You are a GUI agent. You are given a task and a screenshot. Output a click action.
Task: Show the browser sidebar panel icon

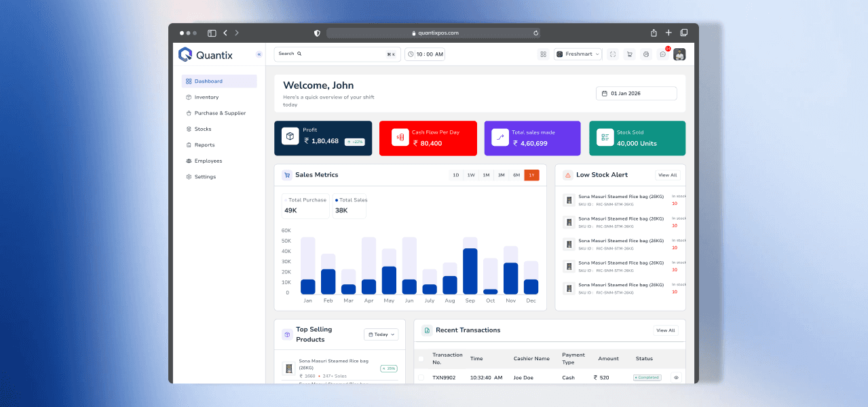coord(212,33)
